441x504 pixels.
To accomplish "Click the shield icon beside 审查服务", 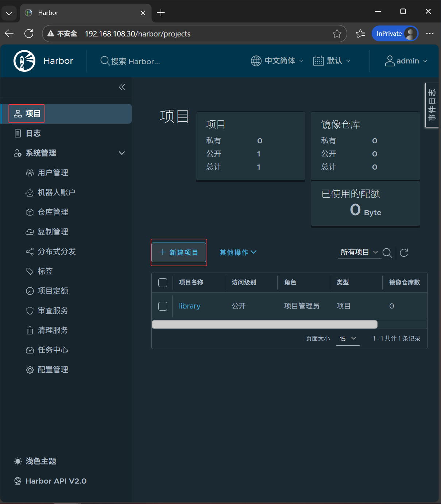I will pos(30,311).
